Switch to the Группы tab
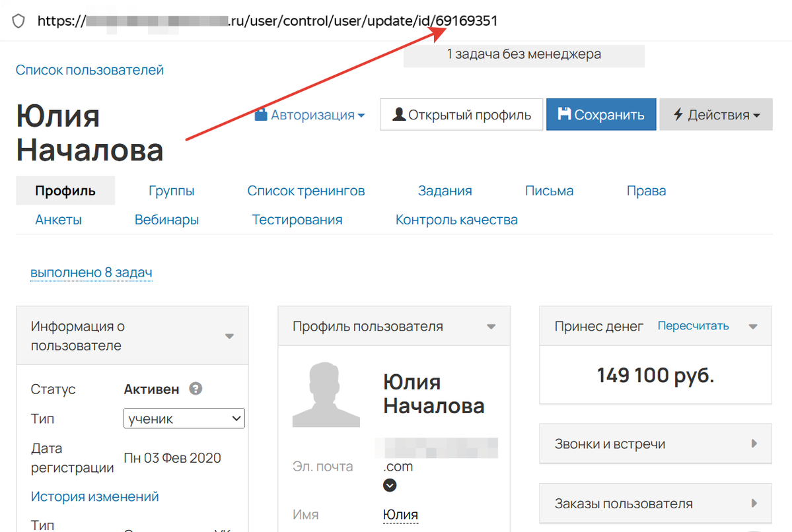The height and width of the screenshot is (532, 792). (171, 190)
